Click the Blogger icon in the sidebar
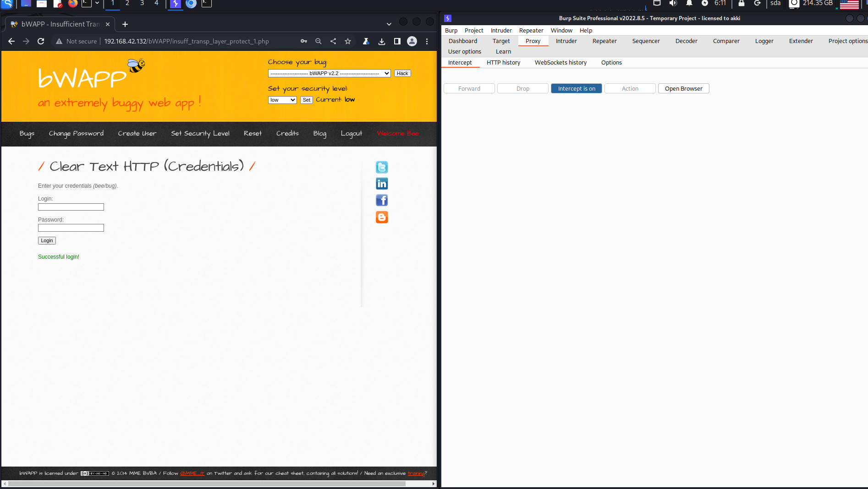The height and width of the screenshot is (489, 868). pyautogui.click(x=381, y=217)
